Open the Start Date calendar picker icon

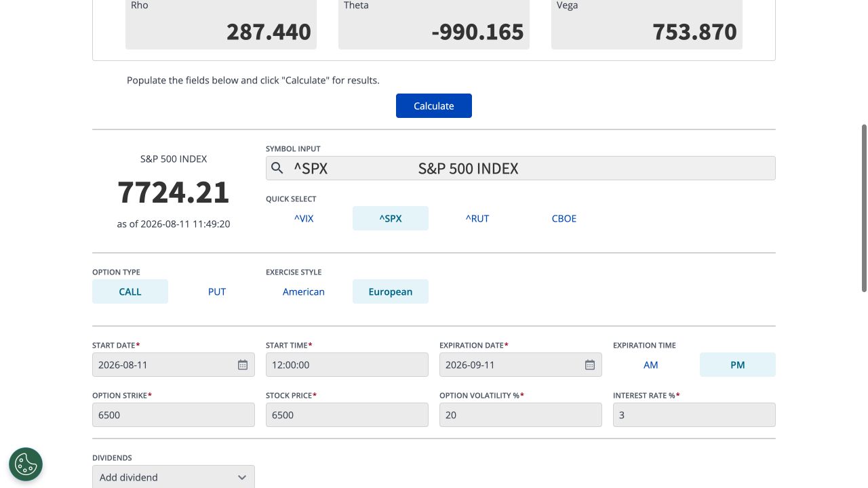pyautogui.click(x=243, y=365)
